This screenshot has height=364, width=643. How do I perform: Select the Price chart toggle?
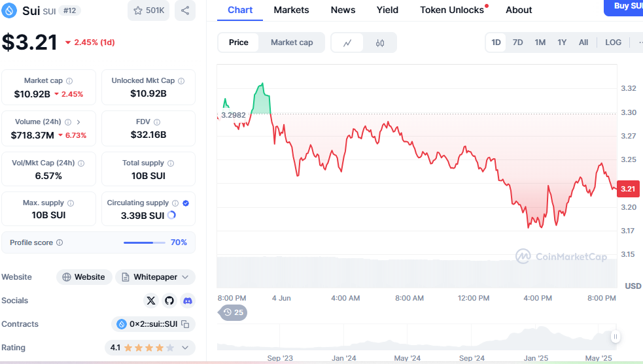pyautogui.click(x=238, y=42)
